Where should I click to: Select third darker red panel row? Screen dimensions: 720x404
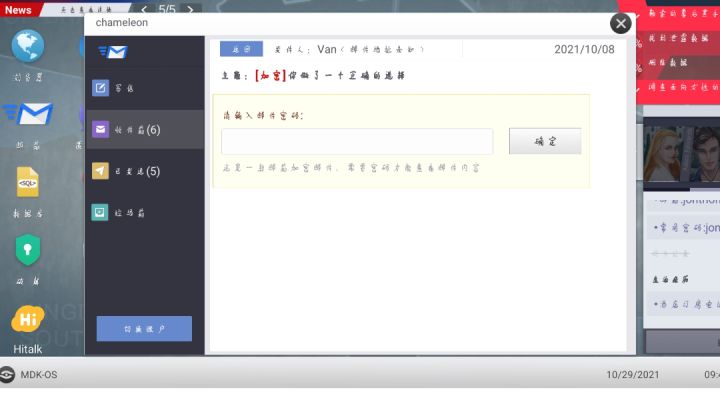click(679, 62)
